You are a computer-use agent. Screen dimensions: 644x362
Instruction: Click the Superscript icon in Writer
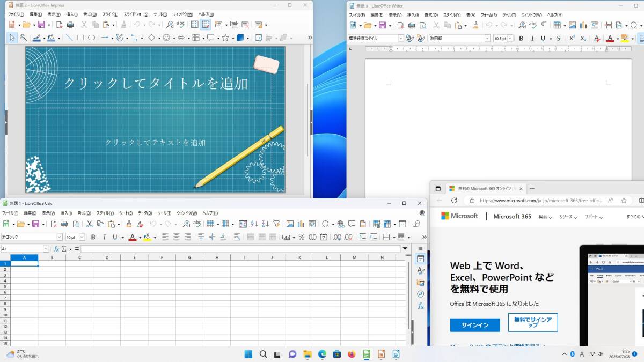[572, 38]
